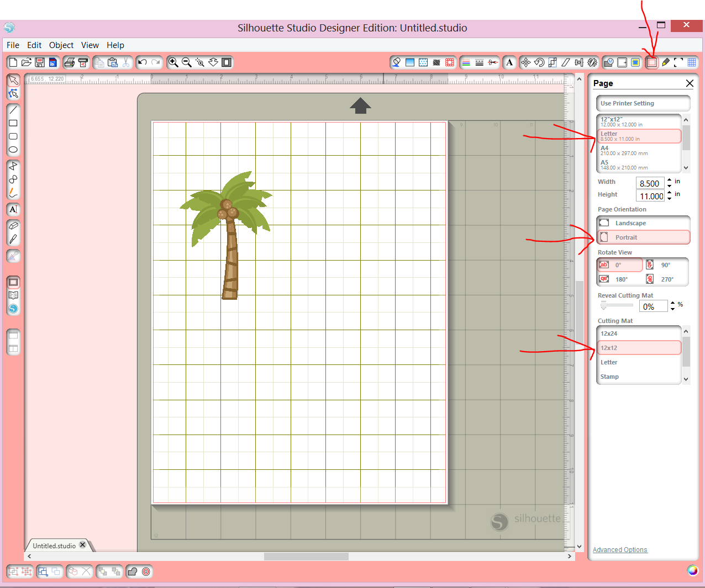This screenshot has height=588, width=705.
Task: Open the Line Color window icon
Action: (466, 62)
